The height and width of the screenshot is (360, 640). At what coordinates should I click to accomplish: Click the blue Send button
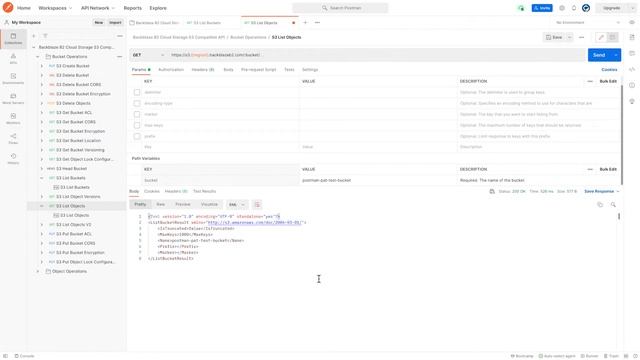click(x=599, y=55)
